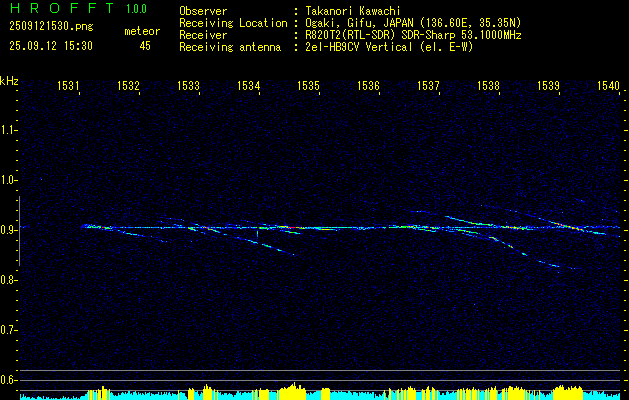Click frequency axis label 0.7
The width and height of the screenshot is (629, 400).
[8, 330]
